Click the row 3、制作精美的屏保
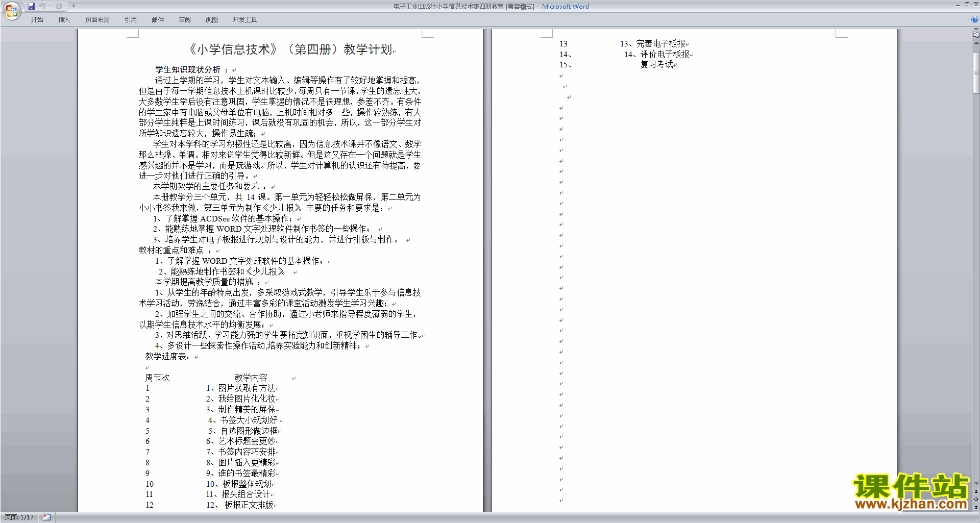The width and height of the screenshot is (980, 523). [241, 410]
